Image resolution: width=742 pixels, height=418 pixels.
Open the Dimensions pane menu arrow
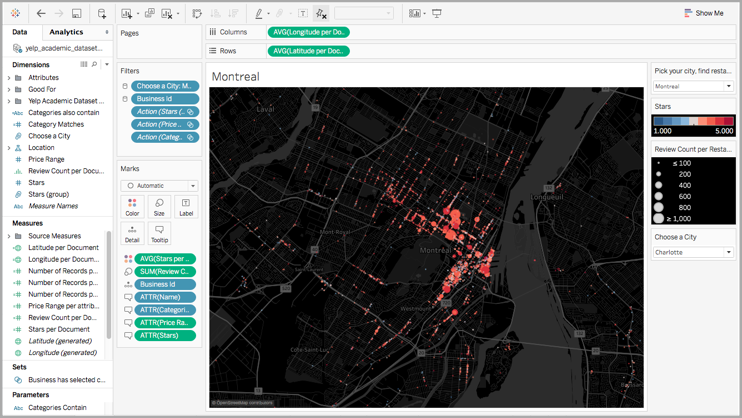(107, 64)
